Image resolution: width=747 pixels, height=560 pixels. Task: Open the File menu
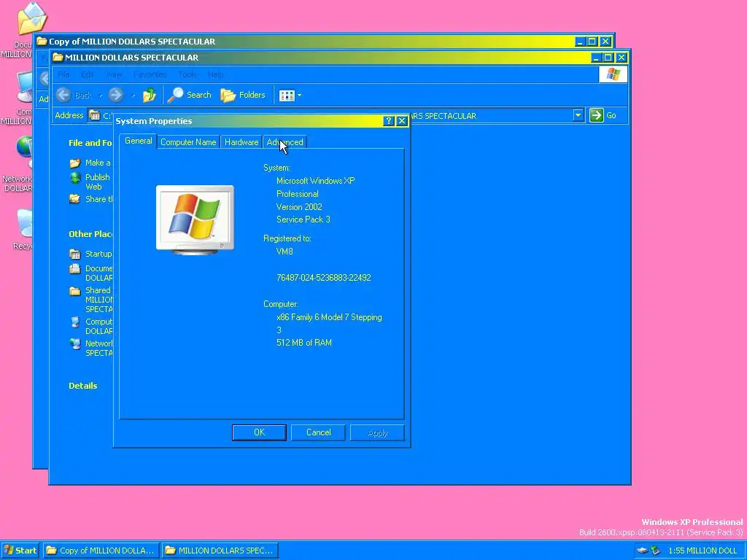click(63, 74)
